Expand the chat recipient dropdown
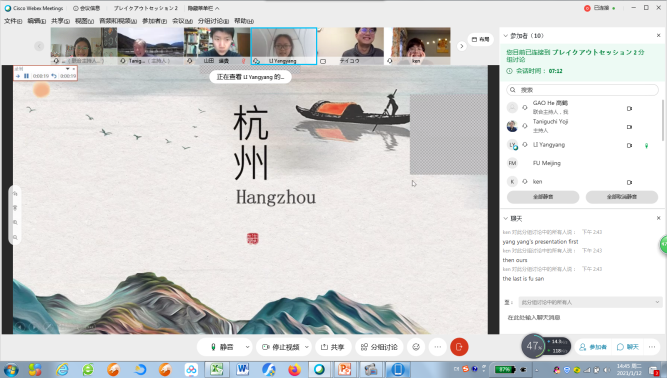The height and width of the screenshot is (378, 667). (657, 302)
